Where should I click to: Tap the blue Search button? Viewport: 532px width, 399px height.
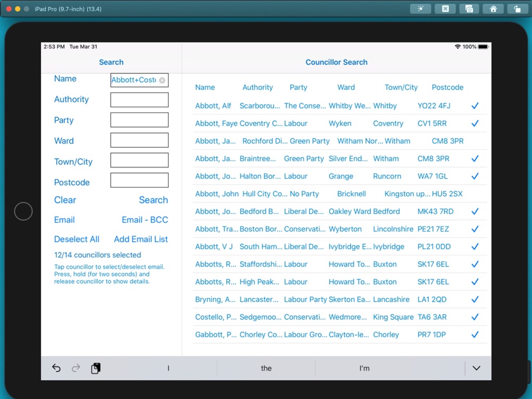(x=153, y=200)
